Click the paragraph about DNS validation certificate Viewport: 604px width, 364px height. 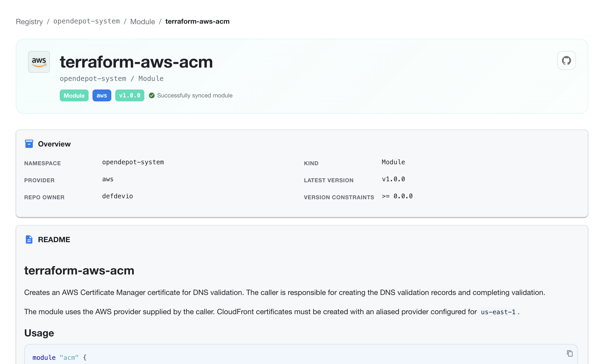284,292
